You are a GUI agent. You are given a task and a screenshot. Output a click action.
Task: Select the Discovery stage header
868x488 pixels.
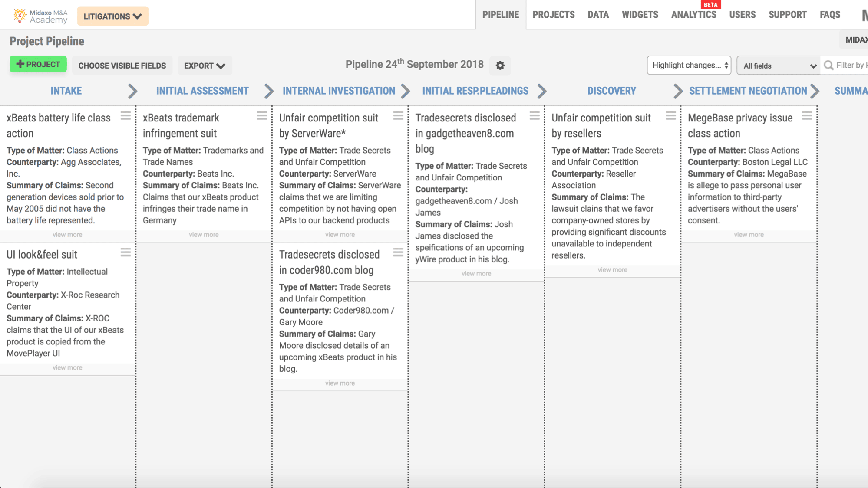[611, 91]
